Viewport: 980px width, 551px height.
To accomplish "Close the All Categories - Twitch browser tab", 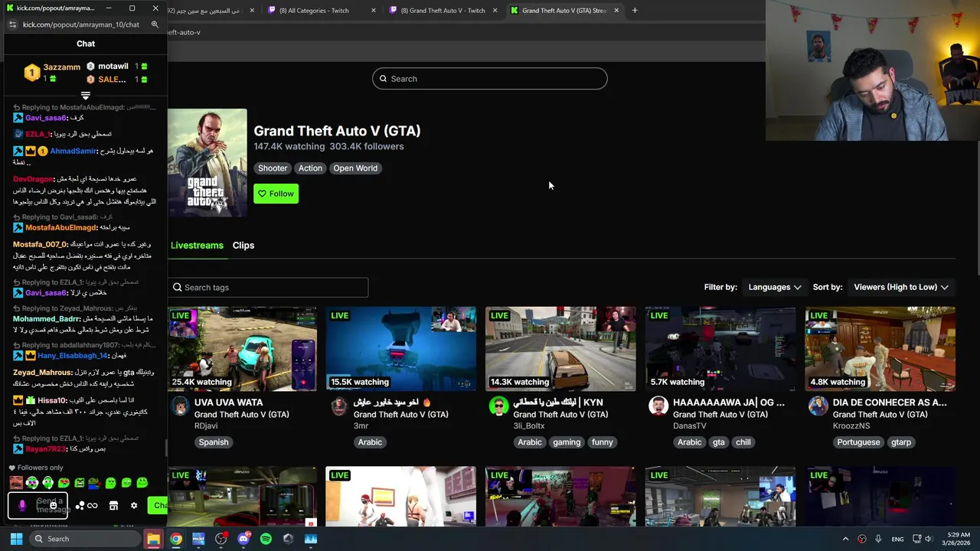I will pyautogui.click(x=374, y=11).
